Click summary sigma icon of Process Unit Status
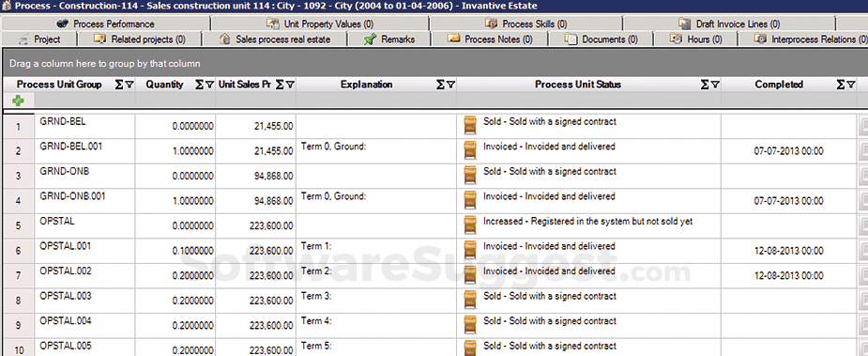 [x=705, y=85]
